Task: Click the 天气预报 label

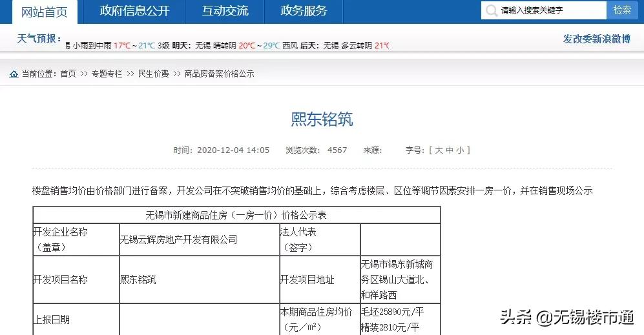Action: (39, 39)
